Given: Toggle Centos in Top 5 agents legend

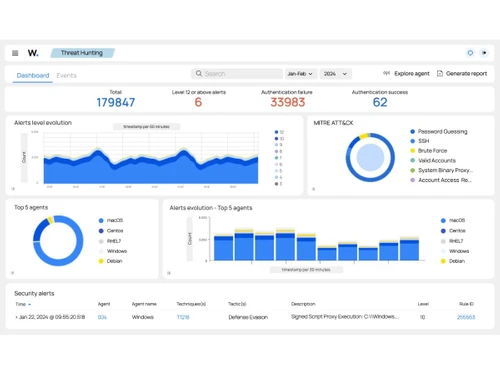Looking at the screenshot, I should pyautogui.click(x=111, y=231).
